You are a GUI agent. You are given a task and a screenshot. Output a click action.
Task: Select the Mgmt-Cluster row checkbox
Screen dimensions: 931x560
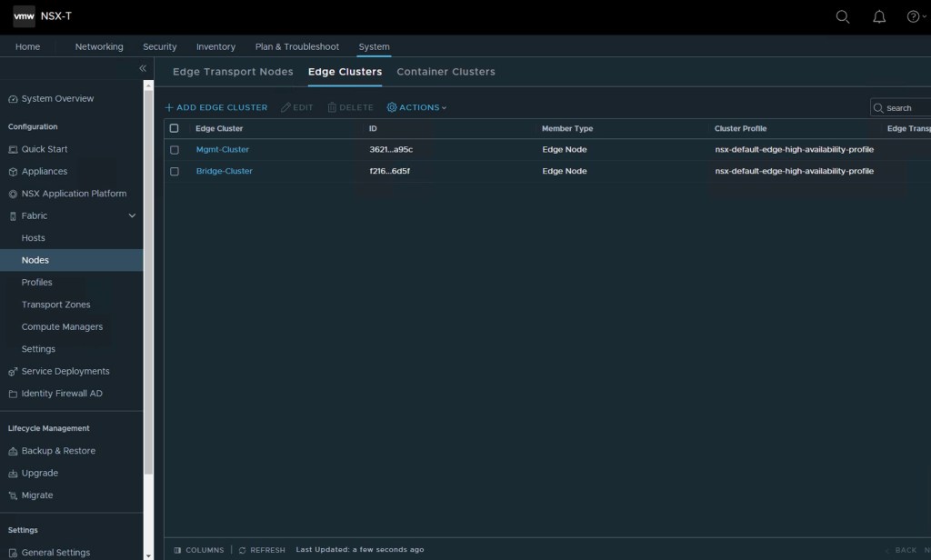pos(175,150)
